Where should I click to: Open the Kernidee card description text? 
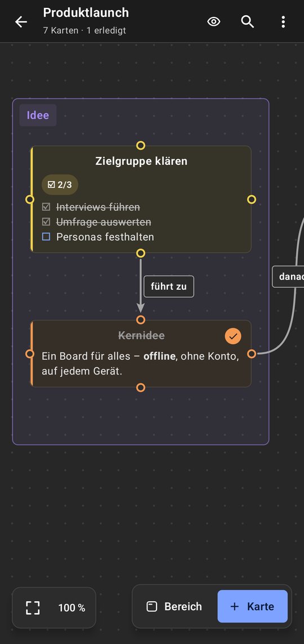(x=140, y=363)
